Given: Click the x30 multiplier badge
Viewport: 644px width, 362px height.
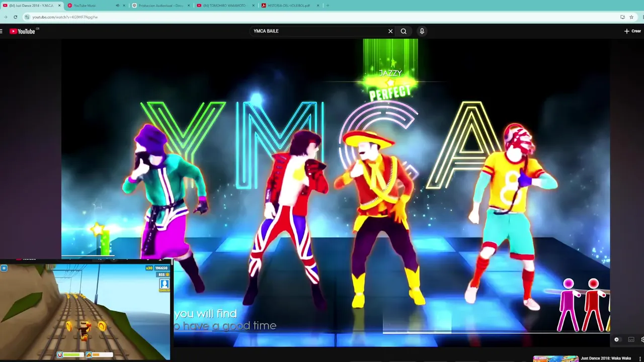Looking at the screenshot, I should pyautogui.click(x=149, y=268).
